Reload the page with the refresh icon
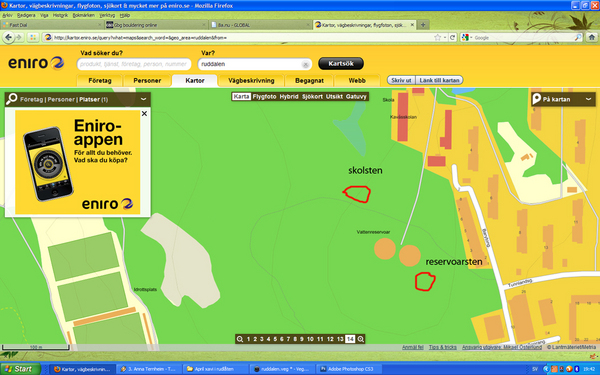The height and width of the screenshot is (375, 600). point(452,37)
